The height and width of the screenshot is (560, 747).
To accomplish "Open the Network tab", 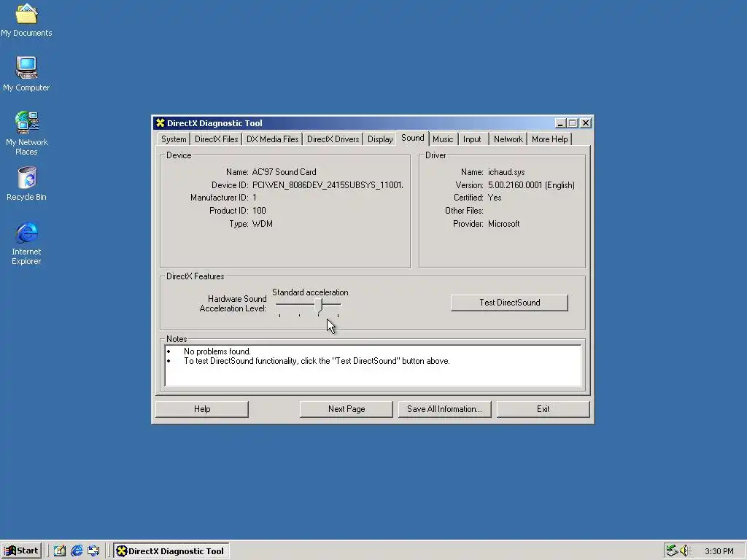I will point(508,139).
